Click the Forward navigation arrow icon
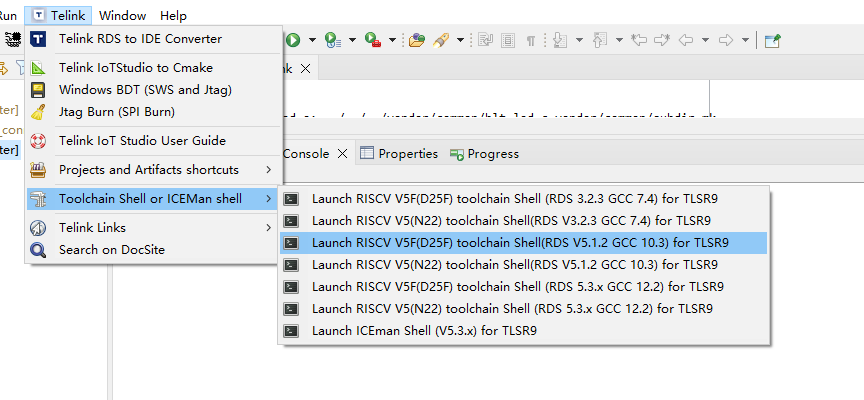This screenshot has height=400, width=864. pyautogui.click(x=726, y=40)
